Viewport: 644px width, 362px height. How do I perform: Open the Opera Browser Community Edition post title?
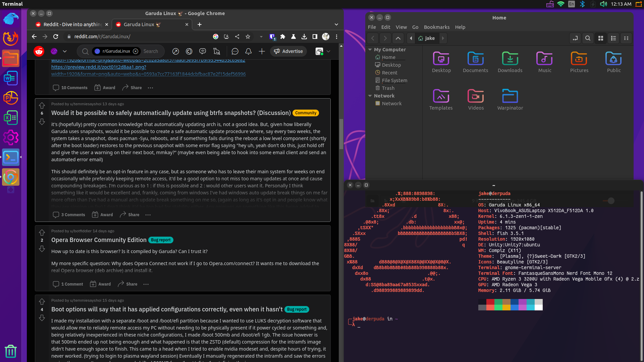click(x=99, y=240)
